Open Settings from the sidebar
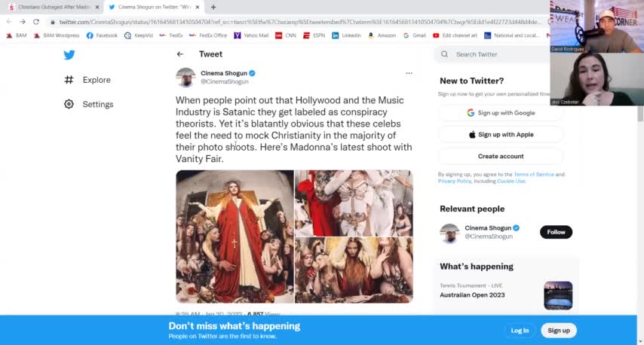 coord(98,104)
